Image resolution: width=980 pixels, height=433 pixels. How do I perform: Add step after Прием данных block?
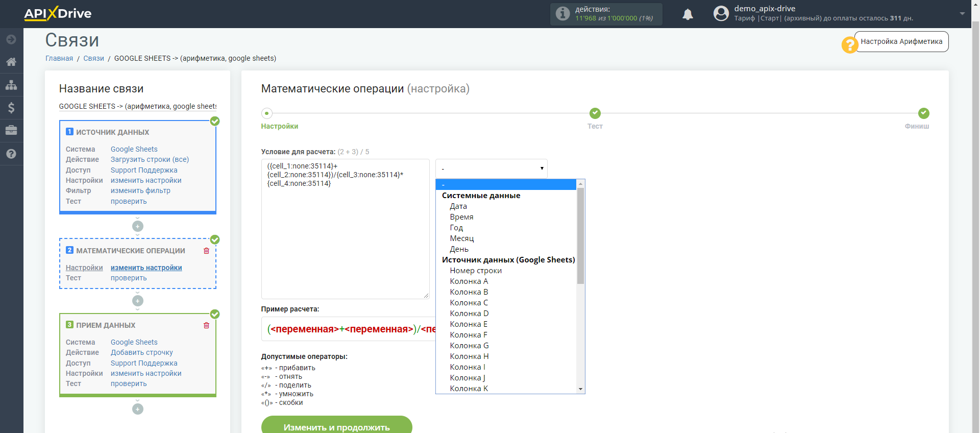pyautogui.click(x=138, y=409)
